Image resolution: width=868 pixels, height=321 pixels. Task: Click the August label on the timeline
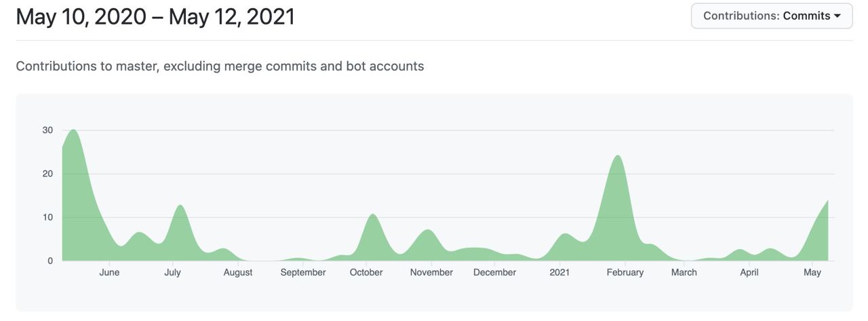(x=237, y=272)
